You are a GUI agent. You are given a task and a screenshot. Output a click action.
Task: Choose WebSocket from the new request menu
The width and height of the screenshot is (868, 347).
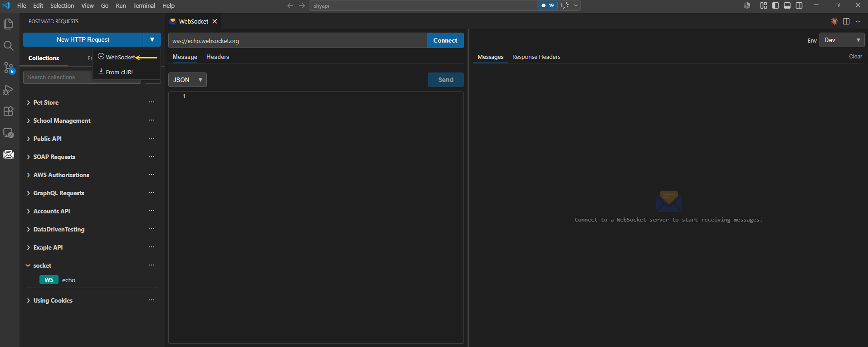coord(121,57)
